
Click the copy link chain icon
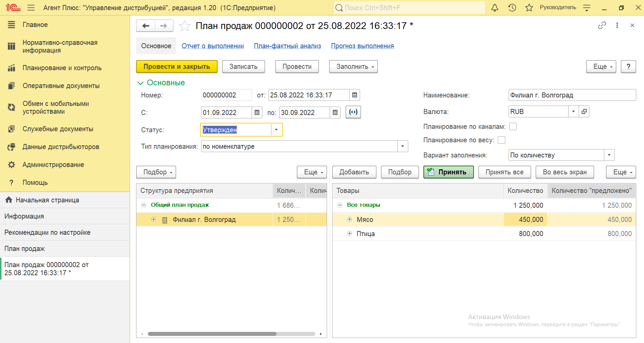[x=602, y=25]
